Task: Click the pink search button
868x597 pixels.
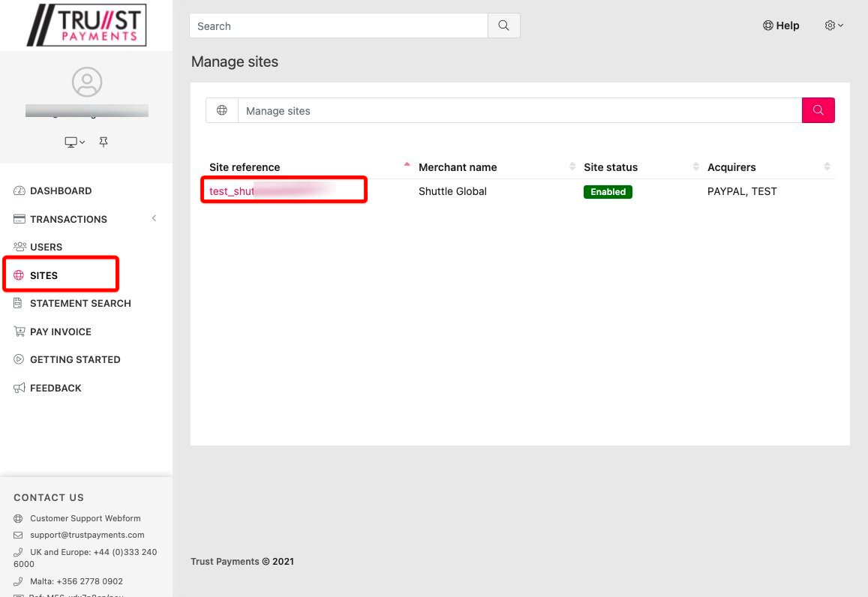Action: (818, 110)
